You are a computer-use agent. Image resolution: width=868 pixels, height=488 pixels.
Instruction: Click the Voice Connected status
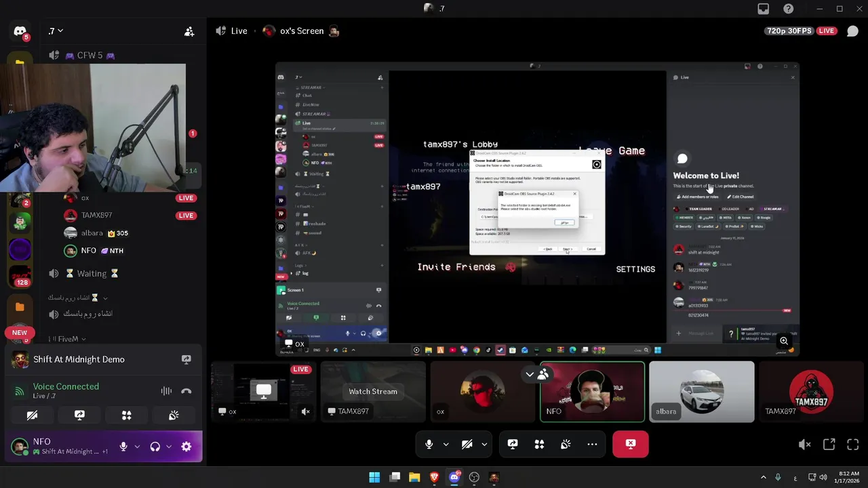66,386
